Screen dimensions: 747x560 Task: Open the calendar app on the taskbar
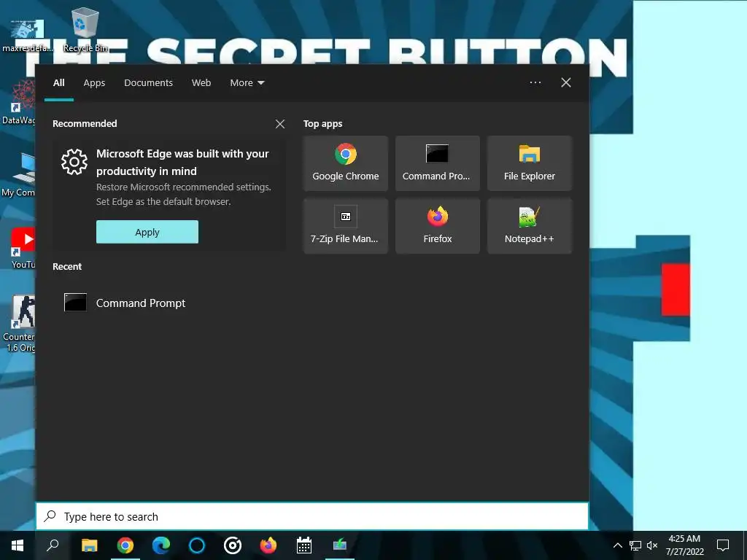(x=304, y=545)
